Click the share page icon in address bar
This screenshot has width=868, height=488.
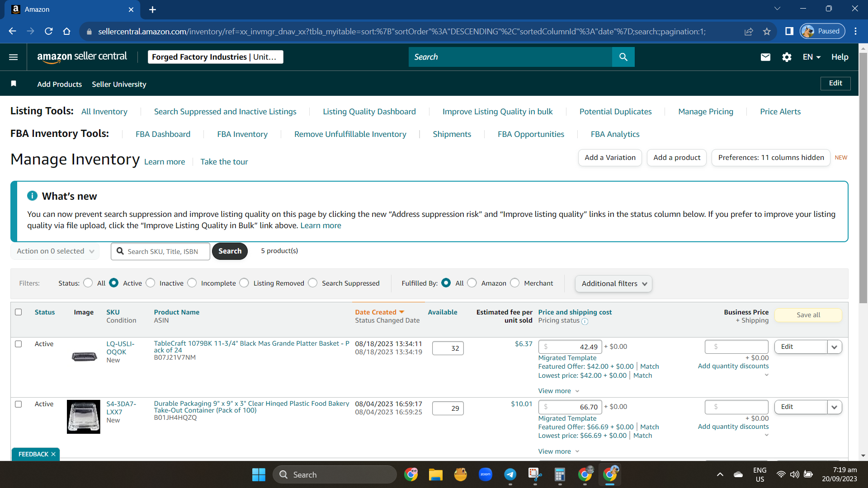tap(749, 31)
